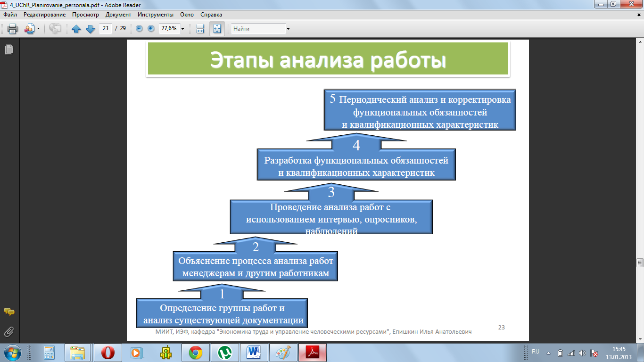Click the Print icon in the toolbar
This screenshot has height=362, width=644.
coord(13,29)
